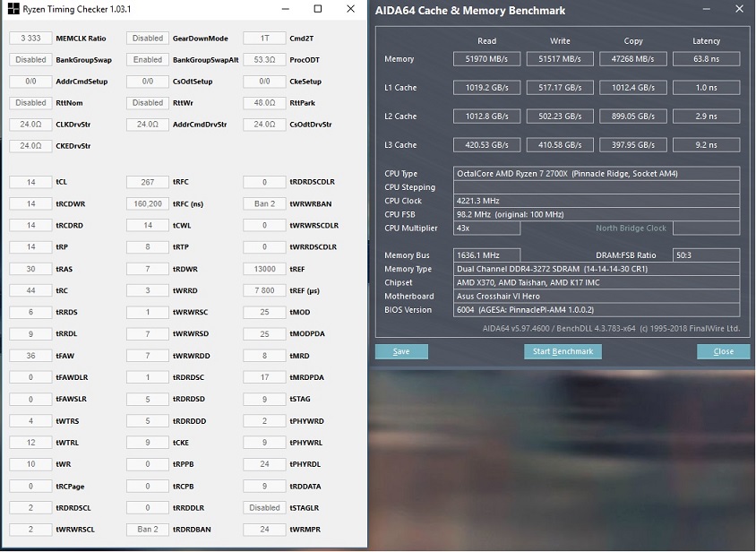Click the tWTRL value 12
Viewport: 756px width, 552px height.
(x=30, y=443)
